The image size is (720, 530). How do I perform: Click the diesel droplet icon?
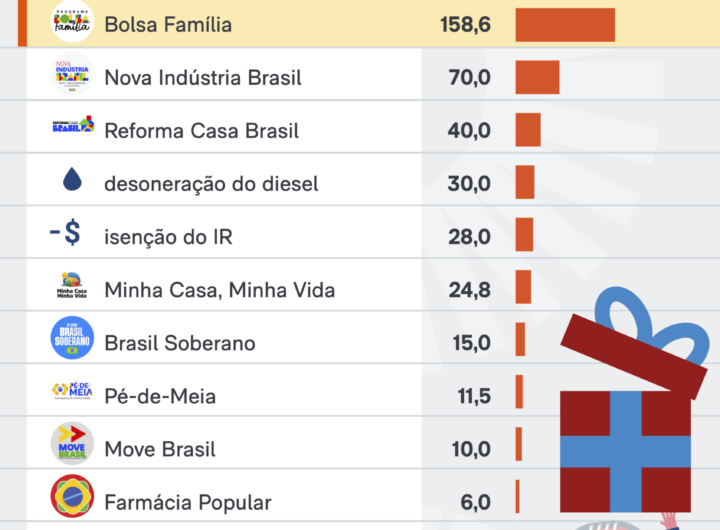[72, 180]
